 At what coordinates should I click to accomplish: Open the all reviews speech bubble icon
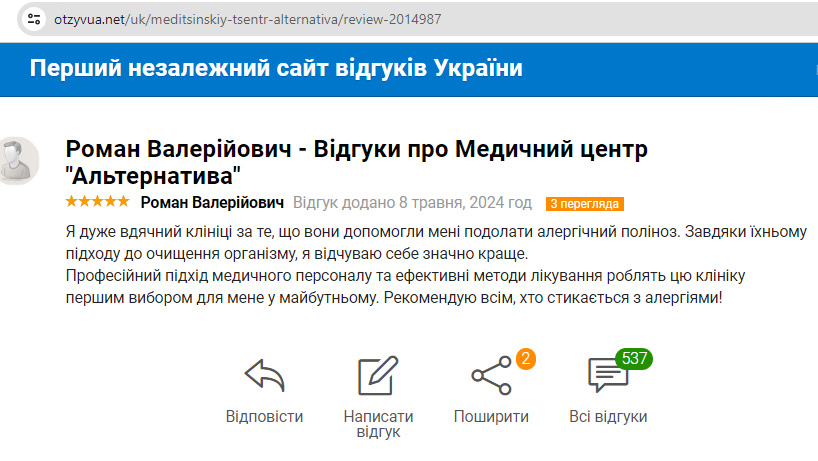click(x=606, y=376)
